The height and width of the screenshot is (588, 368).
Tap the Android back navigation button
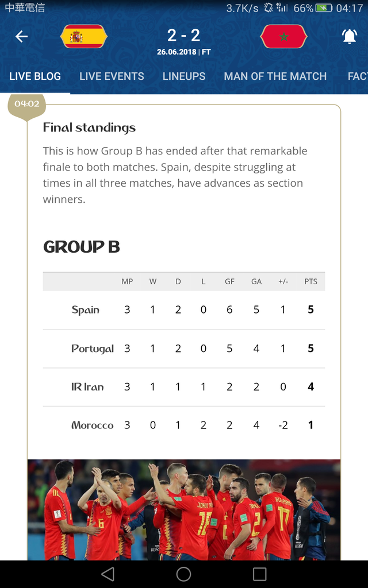tap(108, 574)
